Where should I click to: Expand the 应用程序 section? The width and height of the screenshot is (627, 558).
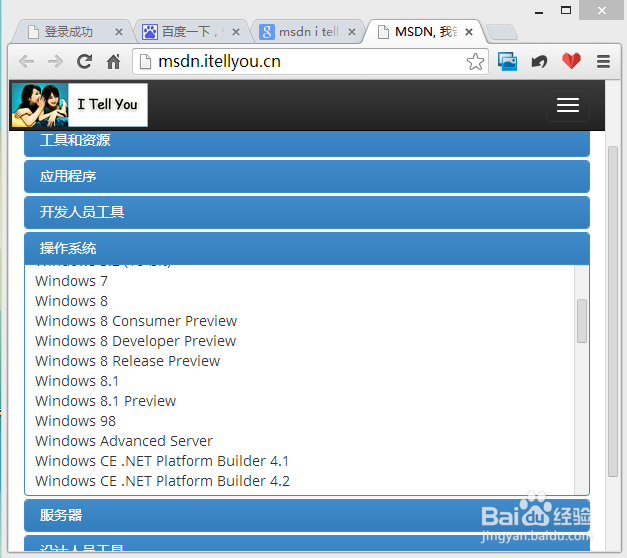(x=307, y=176)
